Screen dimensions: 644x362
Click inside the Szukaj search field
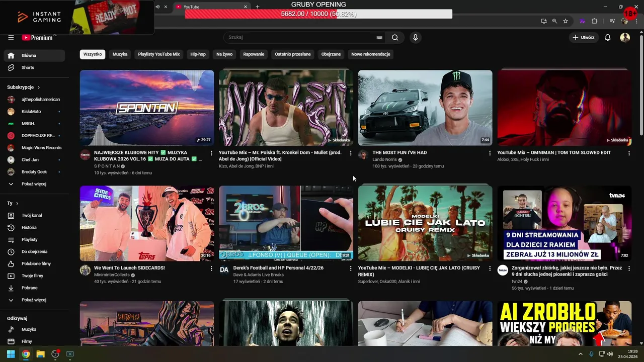coord(299,38)
